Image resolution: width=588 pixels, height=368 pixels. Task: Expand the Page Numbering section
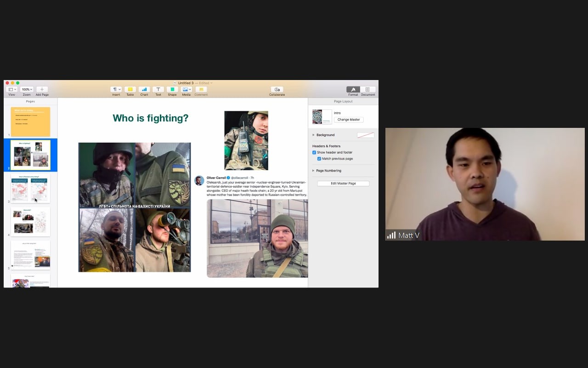[x=314, y=171]
